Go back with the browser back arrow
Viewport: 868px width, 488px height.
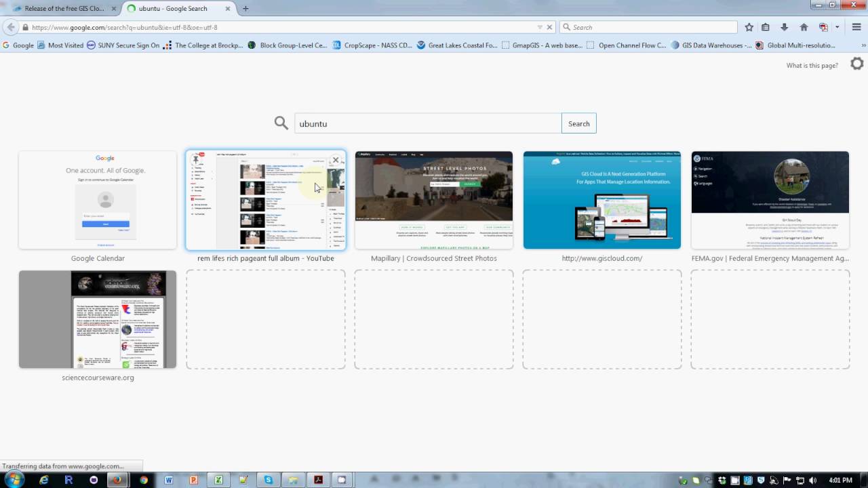[x=10, y=27]
